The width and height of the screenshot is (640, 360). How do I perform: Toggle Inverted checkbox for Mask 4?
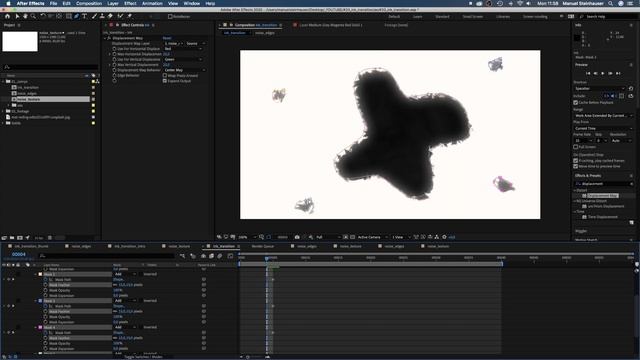pos(140,327)
